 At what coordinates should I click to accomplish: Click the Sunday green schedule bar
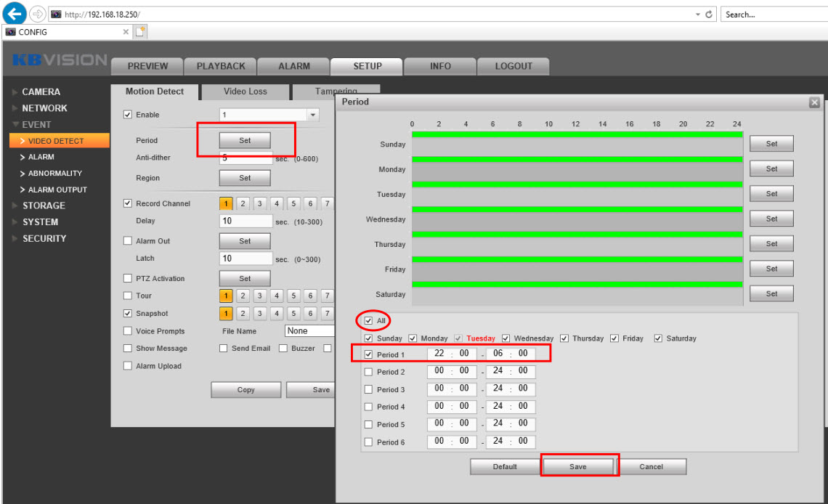click(x=577, y=134)
